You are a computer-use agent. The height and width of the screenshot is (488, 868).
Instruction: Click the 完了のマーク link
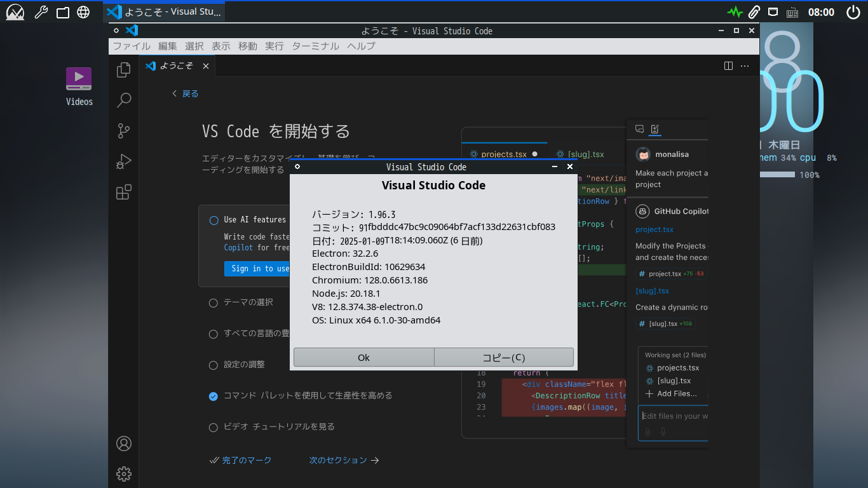coord(241,460)
